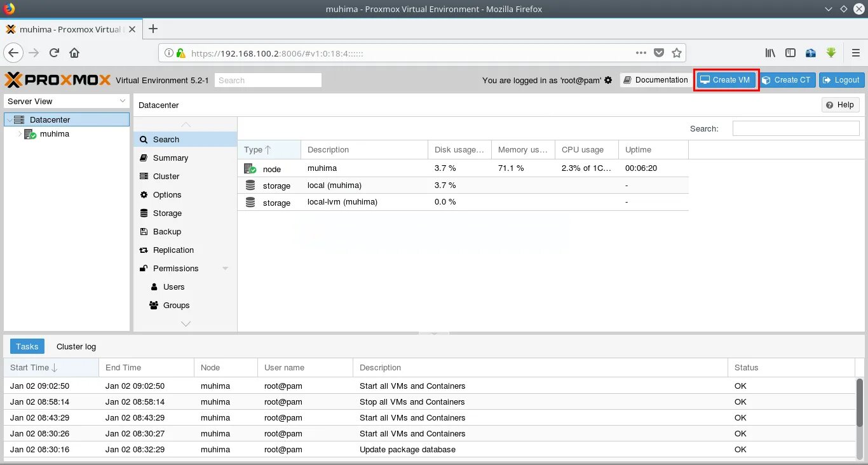Open the Storage menu entry
The height and width of the screenshot is (465, 868).
tap(185, 213)
